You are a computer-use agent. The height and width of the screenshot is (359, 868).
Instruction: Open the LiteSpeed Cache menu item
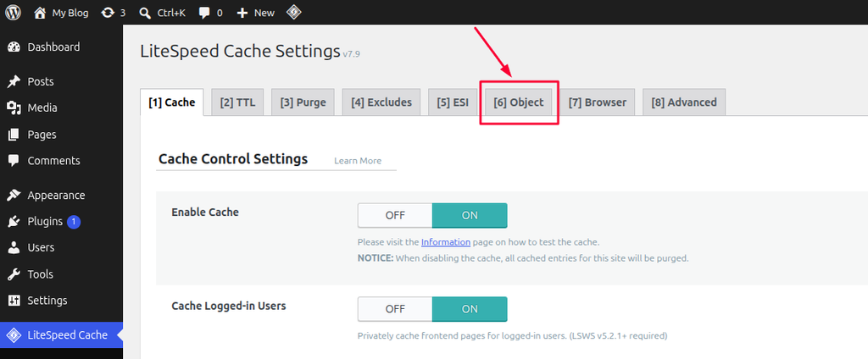pyautogui.click(x=61, y=335)
